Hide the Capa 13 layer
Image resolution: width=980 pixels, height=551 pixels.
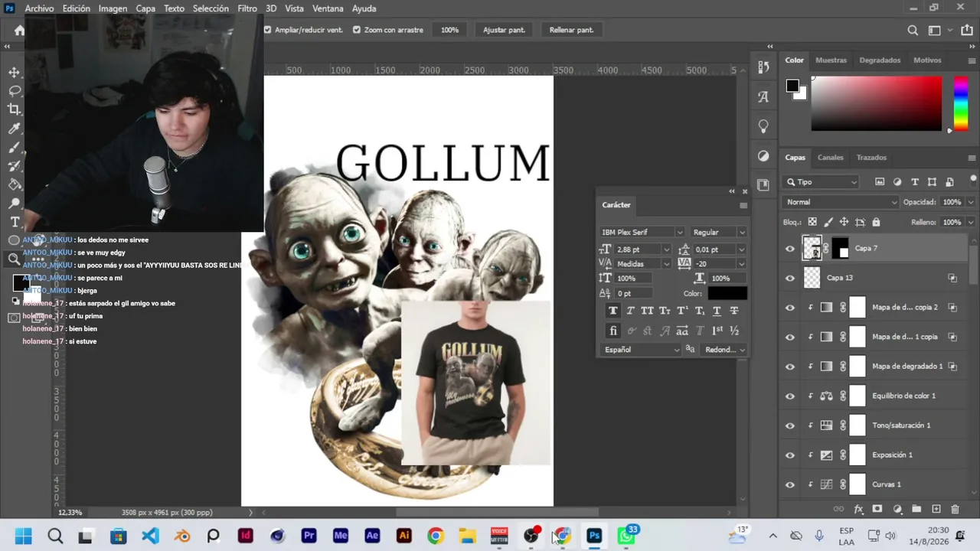[790, 278]
